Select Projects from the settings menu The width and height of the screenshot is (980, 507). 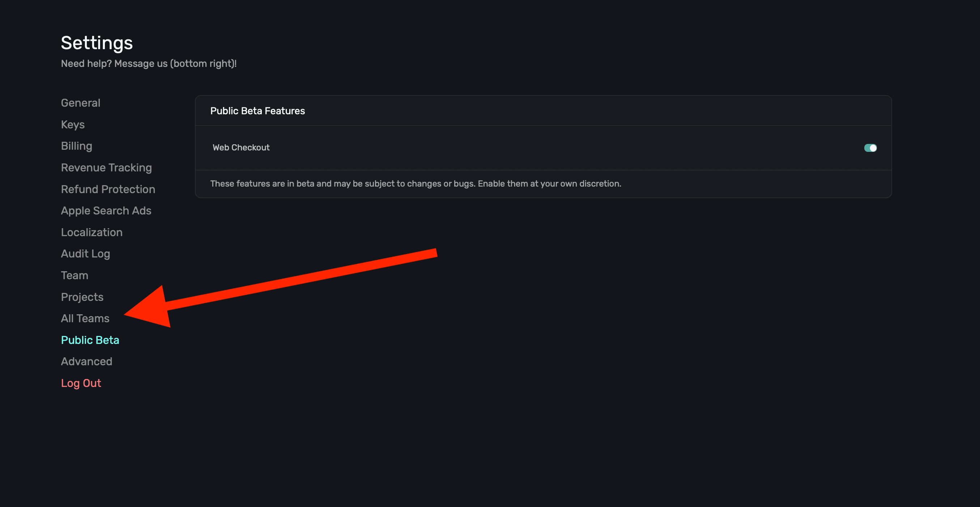[82, 297]
